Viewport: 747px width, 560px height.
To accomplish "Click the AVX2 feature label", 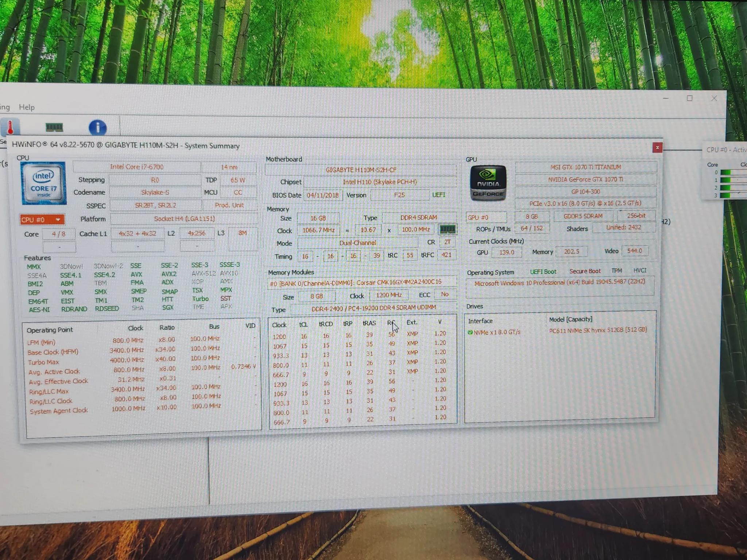I will (x=169, y=274).
